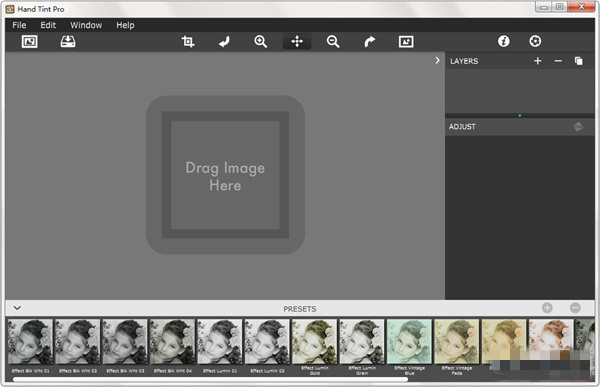Click the undo arrow icon

224,41
